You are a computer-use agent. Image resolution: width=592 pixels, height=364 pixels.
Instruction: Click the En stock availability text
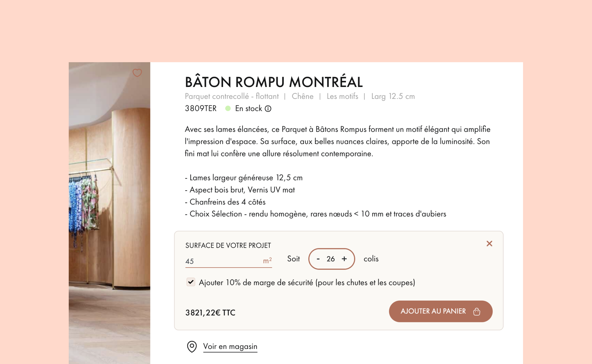pos(249,109)
